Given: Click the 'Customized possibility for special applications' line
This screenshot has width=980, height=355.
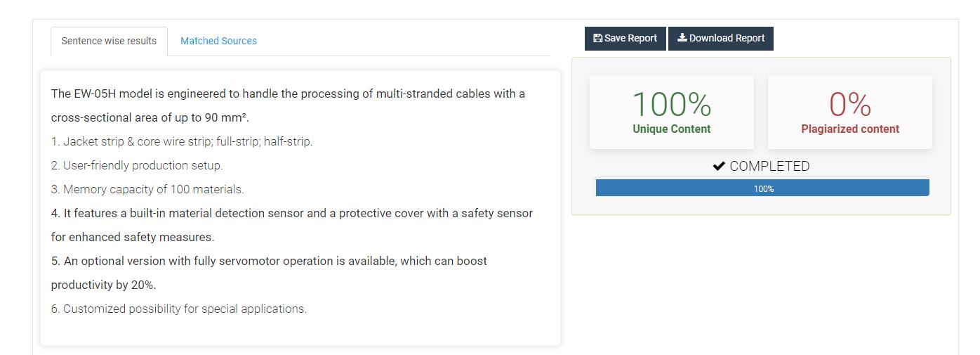Looking at the screenshot, I should tap(179, 309).
